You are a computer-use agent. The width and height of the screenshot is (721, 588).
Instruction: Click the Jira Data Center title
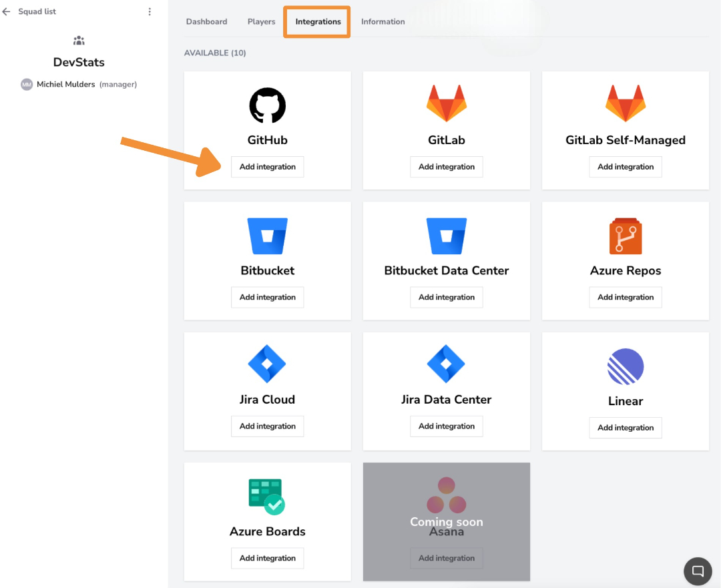(x=447, y=400)
